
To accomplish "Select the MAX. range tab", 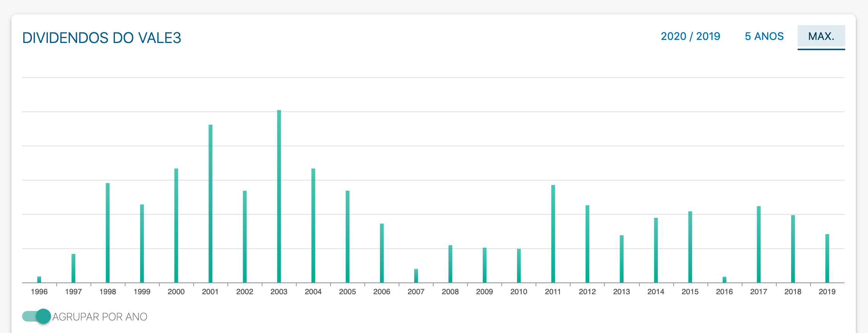I will [821, 36].
